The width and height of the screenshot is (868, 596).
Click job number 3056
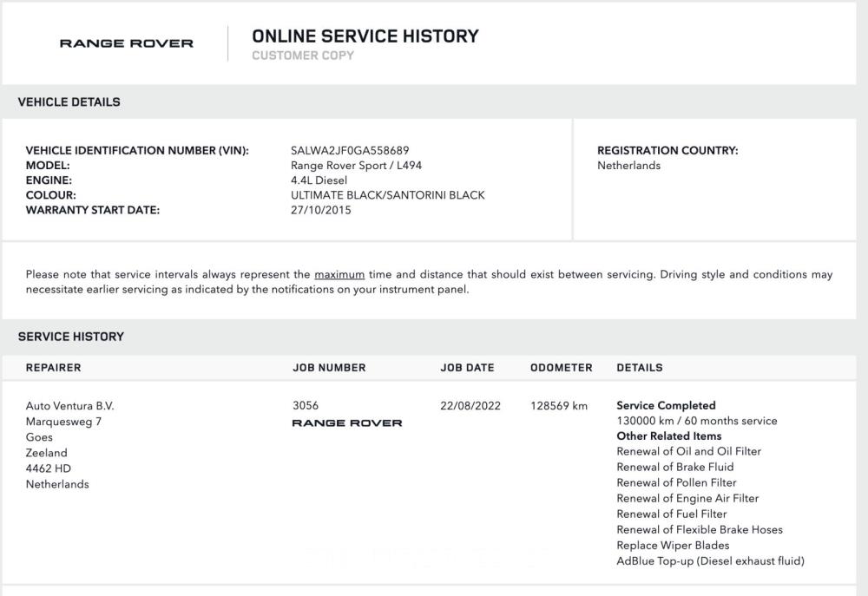306,406
